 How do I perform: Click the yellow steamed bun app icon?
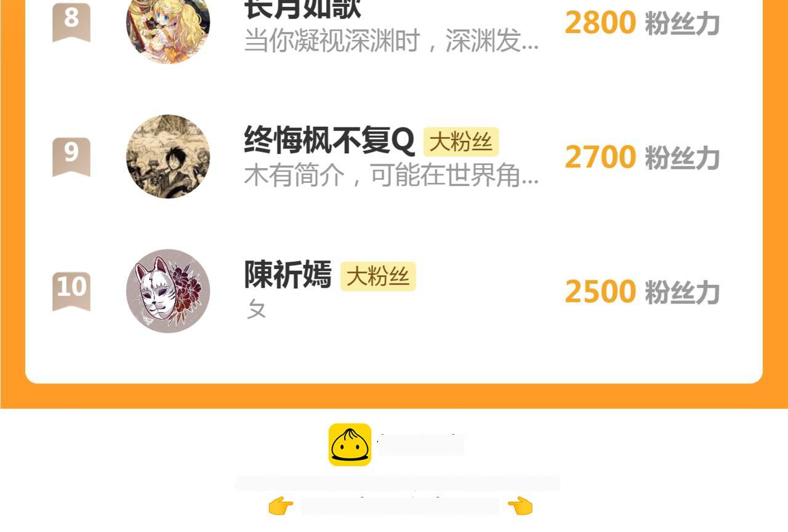click(350, 445)
